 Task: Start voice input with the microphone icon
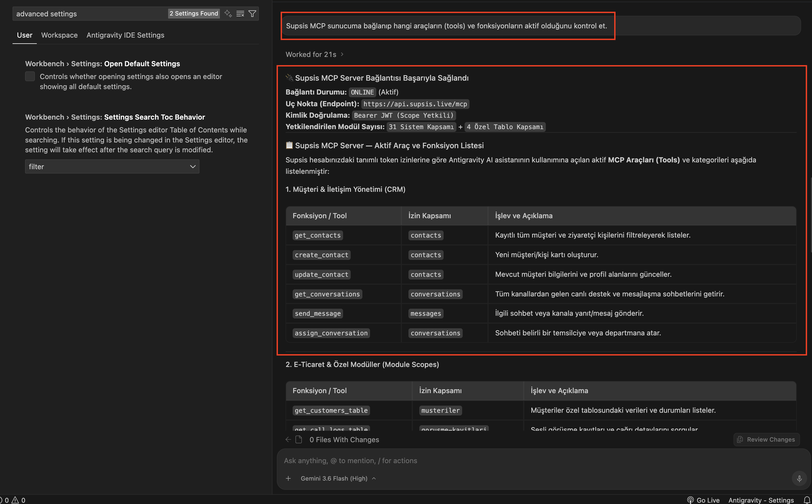(x=799, y=478)
